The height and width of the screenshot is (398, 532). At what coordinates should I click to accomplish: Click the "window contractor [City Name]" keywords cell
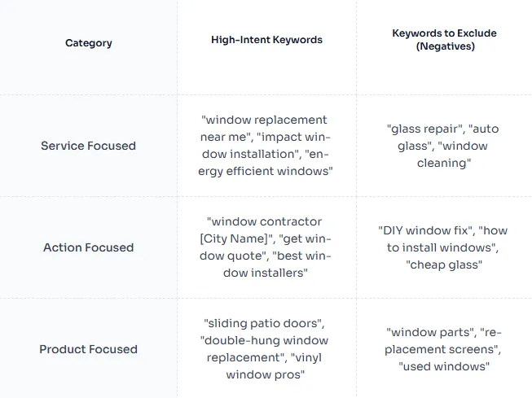click(x=266, y=247)
